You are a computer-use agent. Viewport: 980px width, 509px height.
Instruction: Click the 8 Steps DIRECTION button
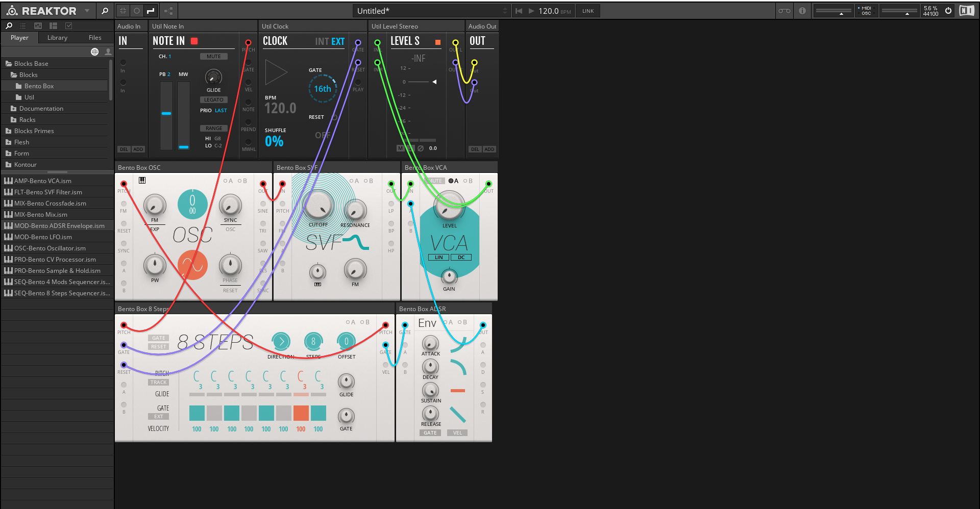pyautogui.click(x=281, y=341)
